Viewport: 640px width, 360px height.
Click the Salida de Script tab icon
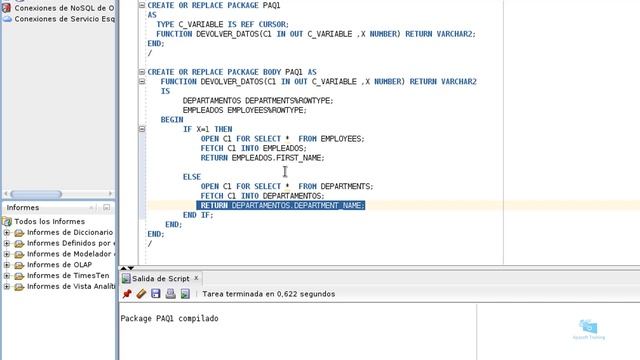point(126,278)
